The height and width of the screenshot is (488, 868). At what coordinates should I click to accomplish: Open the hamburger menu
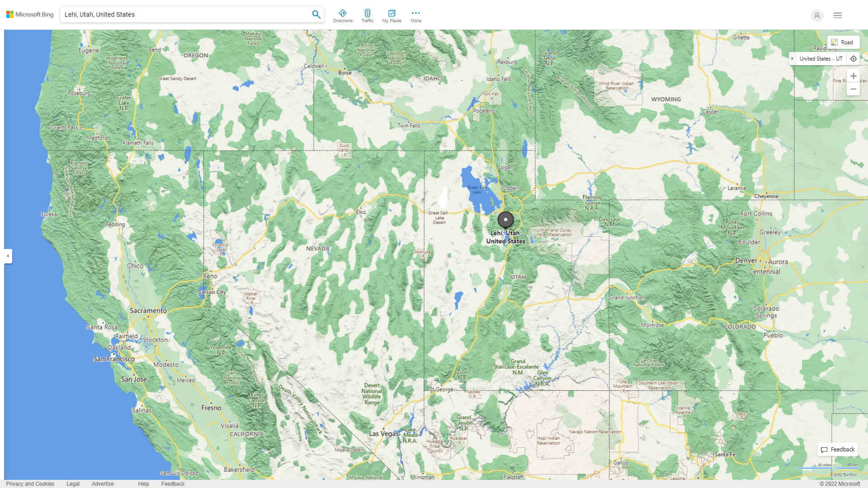click(x=838, y=15)
